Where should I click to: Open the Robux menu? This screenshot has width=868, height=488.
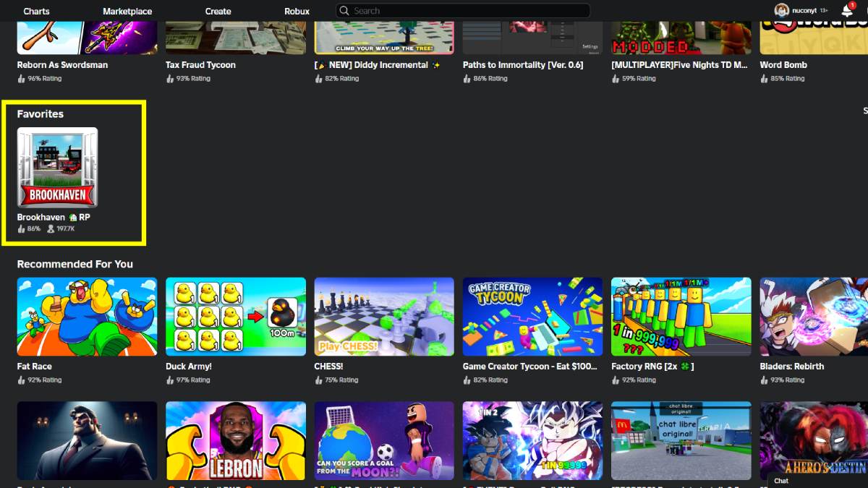point(297,11)
